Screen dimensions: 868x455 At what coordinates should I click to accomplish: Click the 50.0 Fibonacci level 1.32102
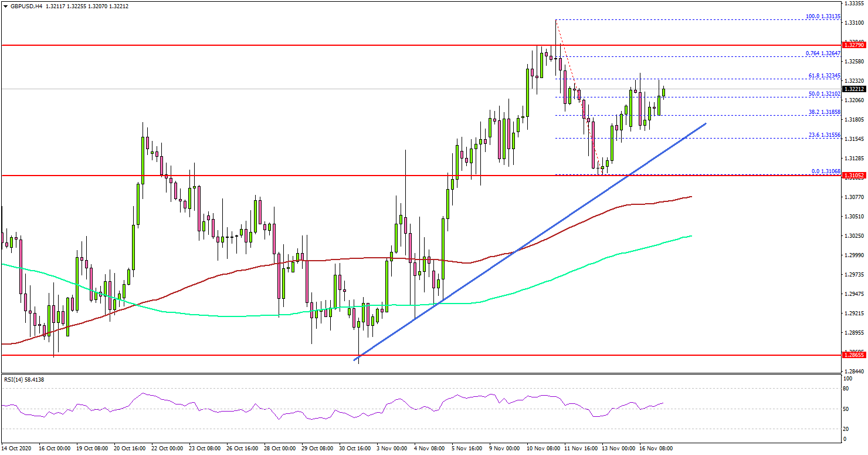tap(823, 93)
